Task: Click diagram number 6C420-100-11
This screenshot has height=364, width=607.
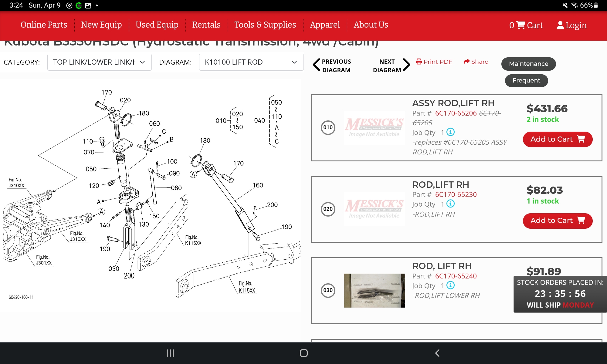Action: point(21,297)
